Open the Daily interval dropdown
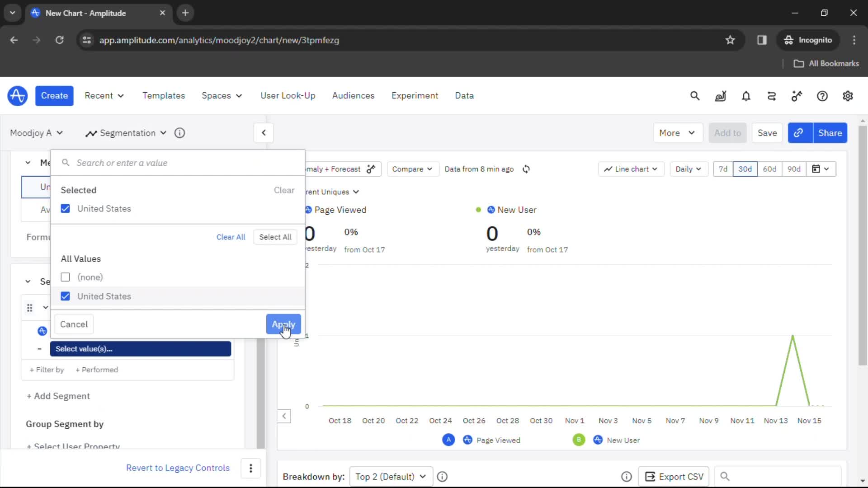868x488 pixels. (688, 169)
